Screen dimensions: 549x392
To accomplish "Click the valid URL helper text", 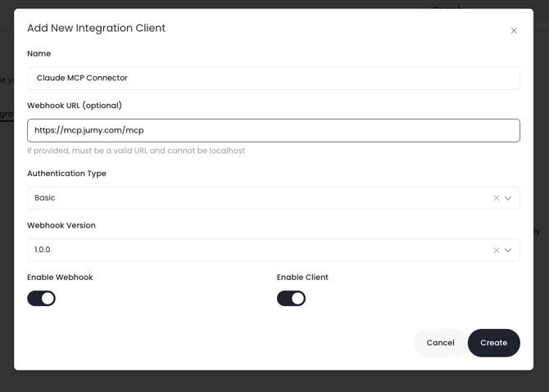I will click(x=136, y=151).
